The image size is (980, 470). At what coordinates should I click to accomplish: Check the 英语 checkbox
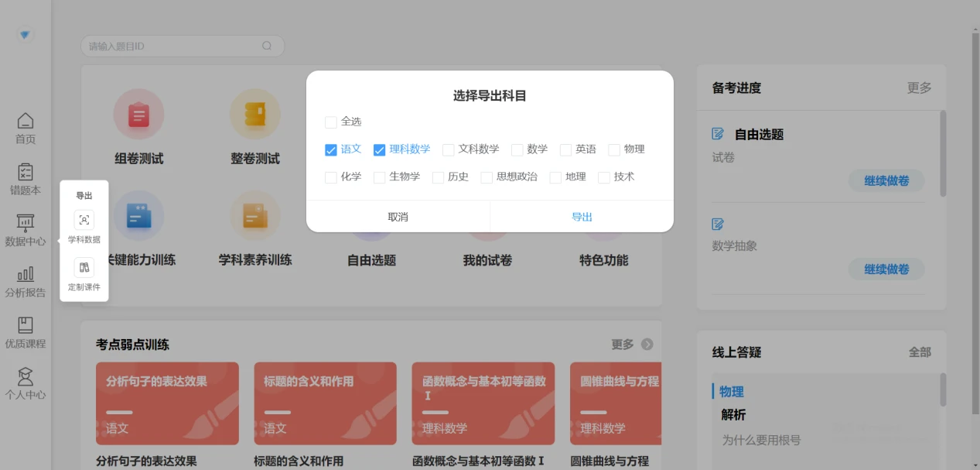coord(565,149)
